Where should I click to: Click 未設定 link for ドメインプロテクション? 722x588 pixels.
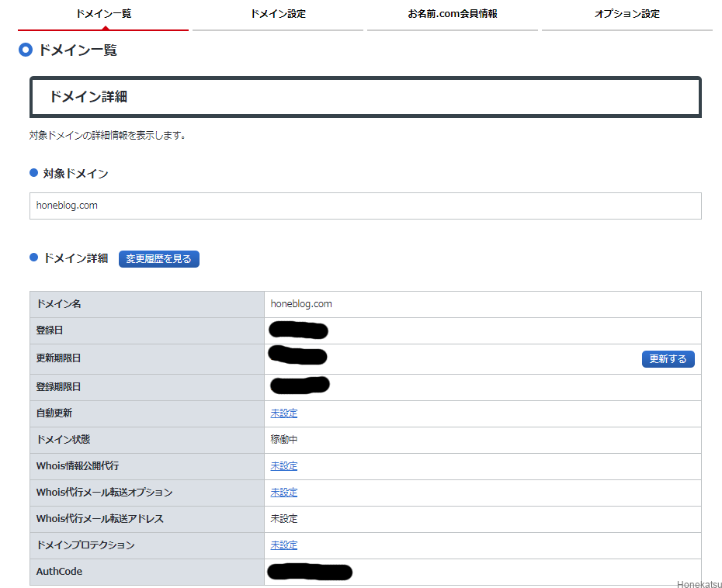[x=283, y=545]
